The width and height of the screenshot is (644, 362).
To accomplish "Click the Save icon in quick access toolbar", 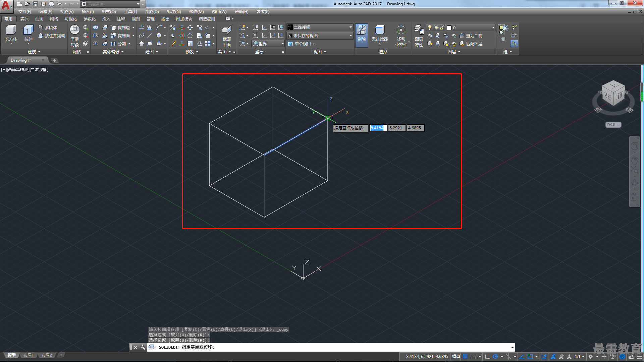I will tap(36, 4).
